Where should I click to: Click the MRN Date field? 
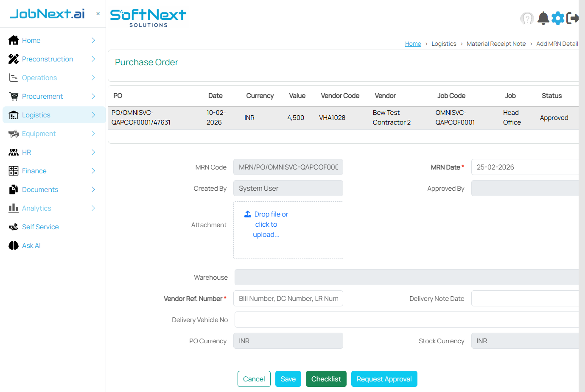click(x=525, y=167)
